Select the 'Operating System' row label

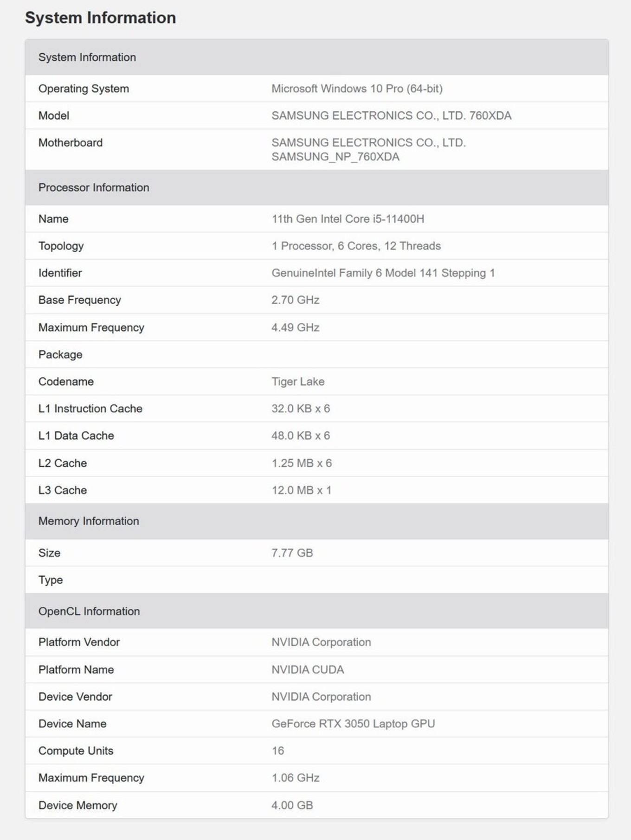(84, 89)
